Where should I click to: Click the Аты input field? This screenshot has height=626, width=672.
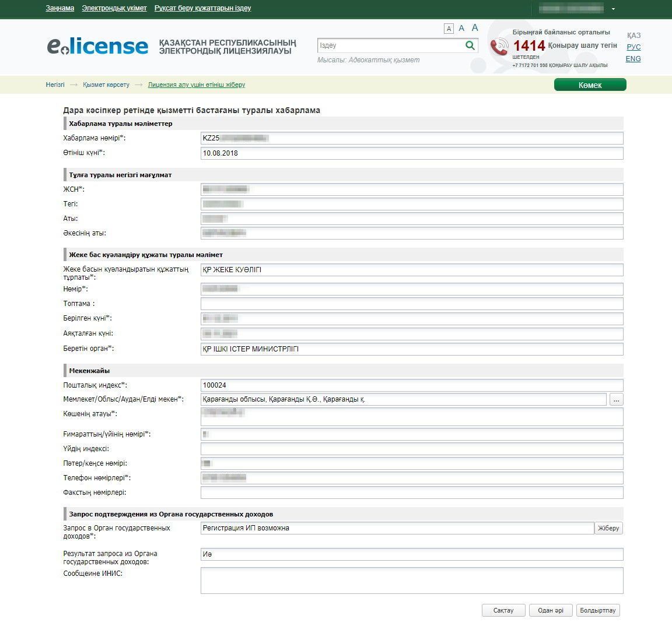pos(412,219)
